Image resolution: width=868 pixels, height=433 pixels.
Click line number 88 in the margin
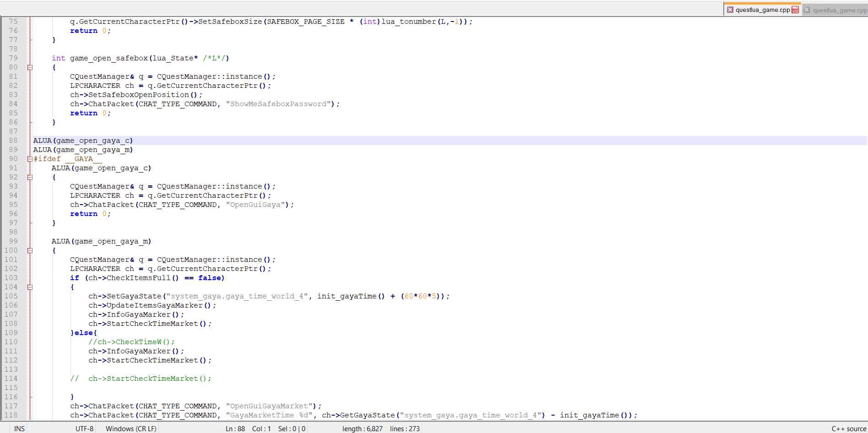pos(13,141)
